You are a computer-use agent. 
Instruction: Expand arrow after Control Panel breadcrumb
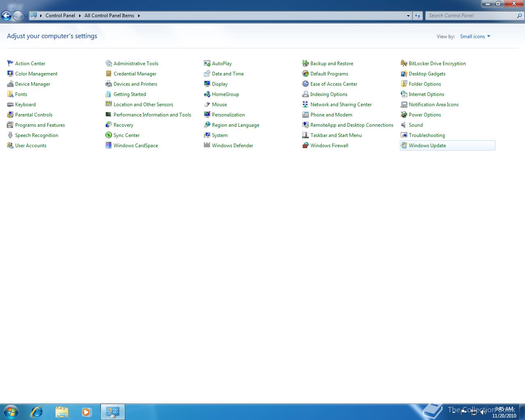click(80, 16)
